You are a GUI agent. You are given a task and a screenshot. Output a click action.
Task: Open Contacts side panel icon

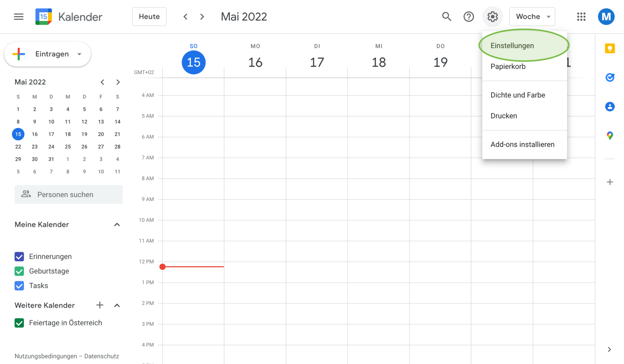coord(610,107)
